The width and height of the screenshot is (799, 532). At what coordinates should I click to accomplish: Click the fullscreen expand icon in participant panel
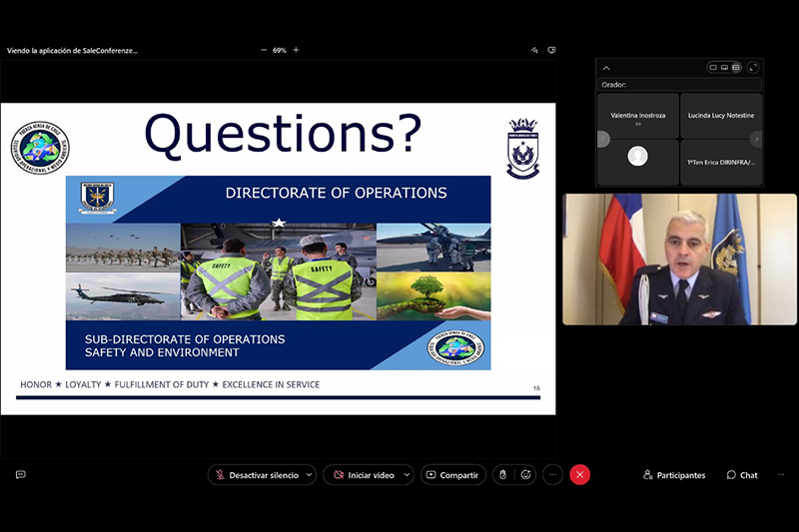click(753, 67)
